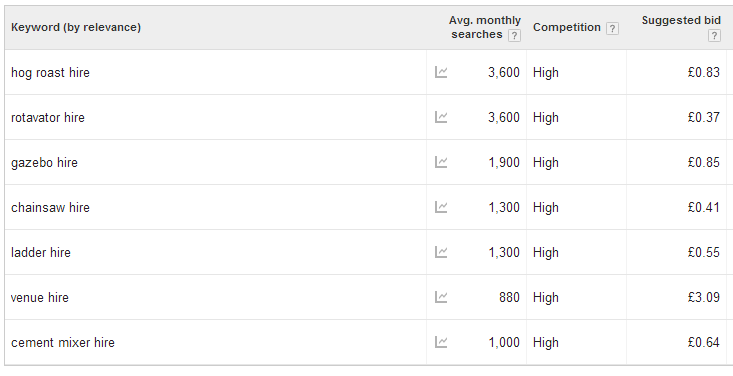Viewport: 733px width, 376px height.
Task: Click the 1,300 searches value for ladder hire
Action: (x=504, y=252)
